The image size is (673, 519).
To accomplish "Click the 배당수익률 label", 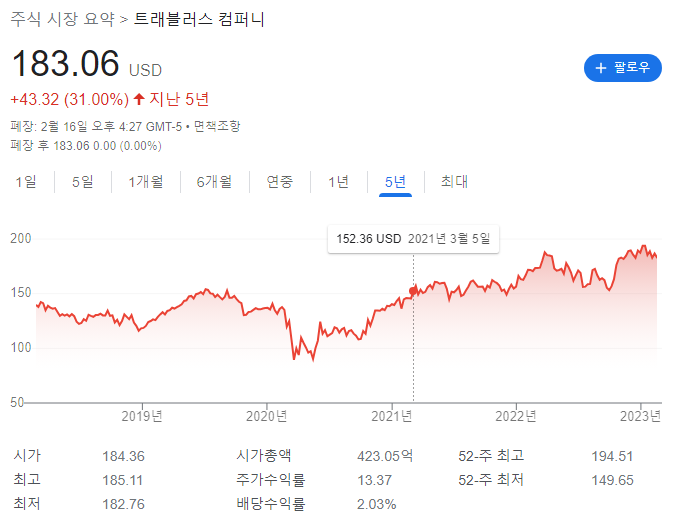I will pyautogui.click(x=271, y=504).
